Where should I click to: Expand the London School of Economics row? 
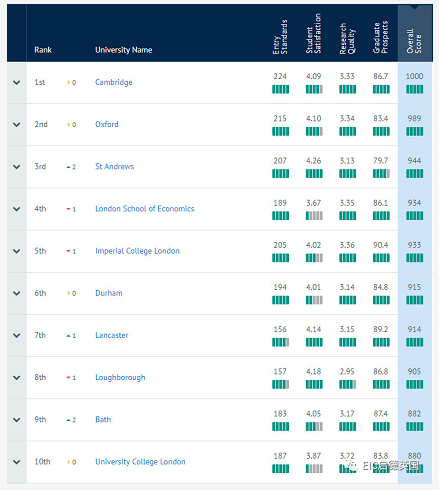tap(17, 209)
